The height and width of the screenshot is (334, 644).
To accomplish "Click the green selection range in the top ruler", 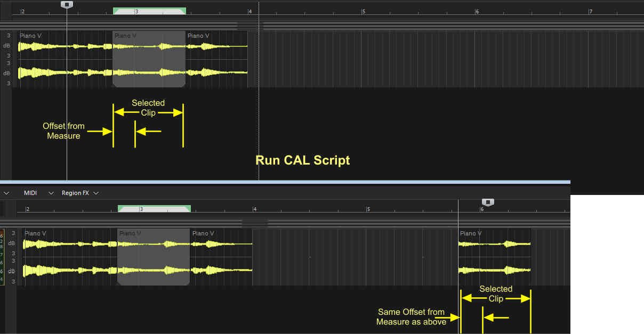I will click(149, 11).
